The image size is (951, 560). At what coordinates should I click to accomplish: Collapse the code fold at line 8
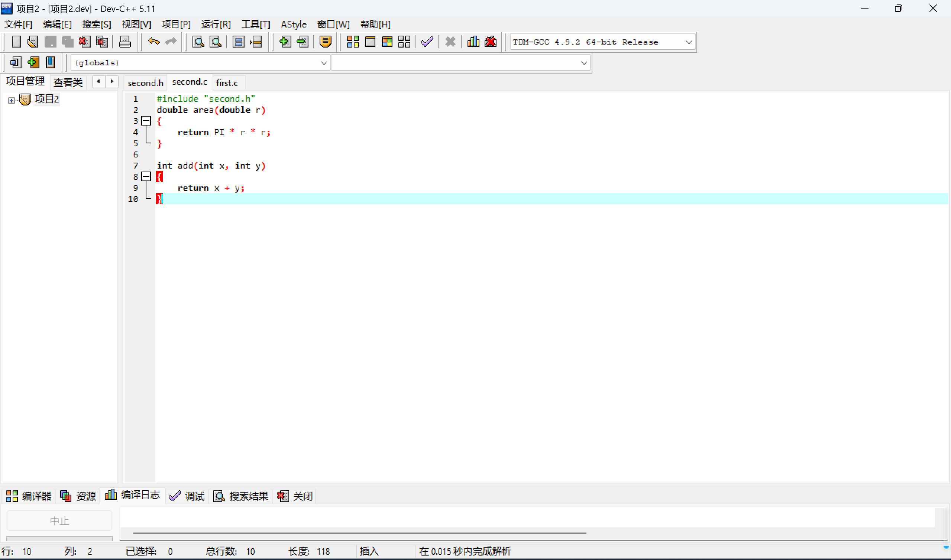coord(146,176)
